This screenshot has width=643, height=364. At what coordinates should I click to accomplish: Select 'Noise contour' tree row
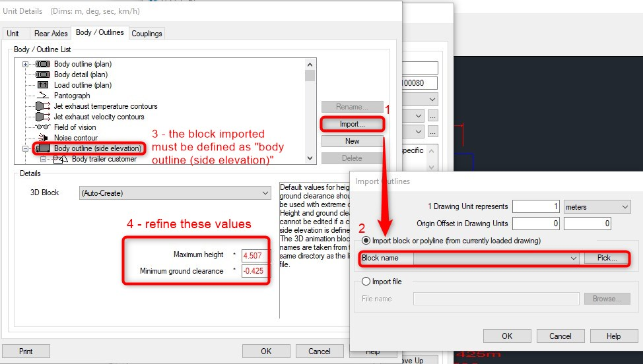76,138
